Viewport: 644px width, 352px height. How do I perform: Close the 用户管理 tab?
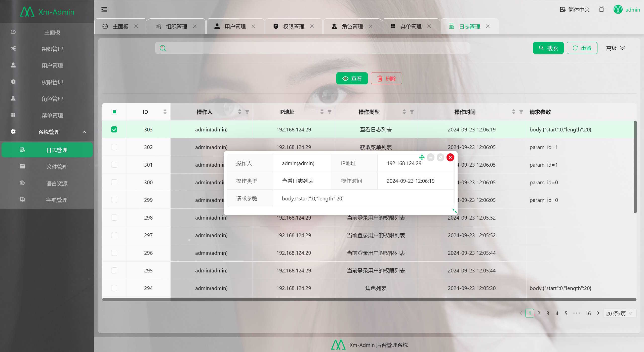click(x=253, y=26)
